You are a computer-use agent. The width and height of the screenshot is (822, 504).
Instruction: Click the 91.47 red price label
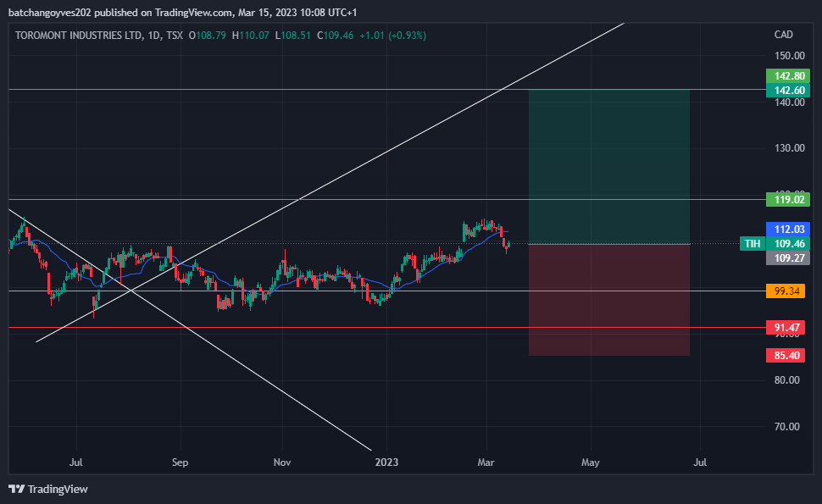786,328
